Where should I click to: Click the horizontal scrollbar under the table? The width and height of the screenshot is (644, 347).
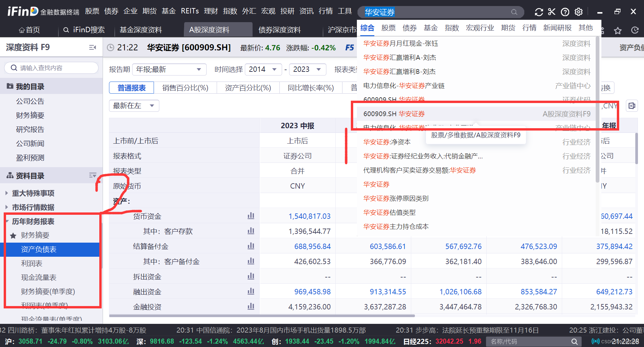click(x=262, y=316)
